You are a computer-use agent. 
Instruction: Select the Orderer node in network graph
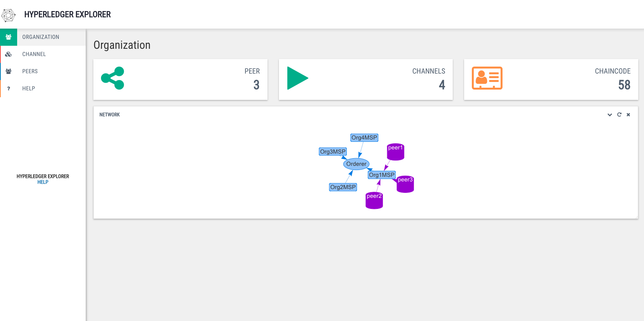point(356,164)
